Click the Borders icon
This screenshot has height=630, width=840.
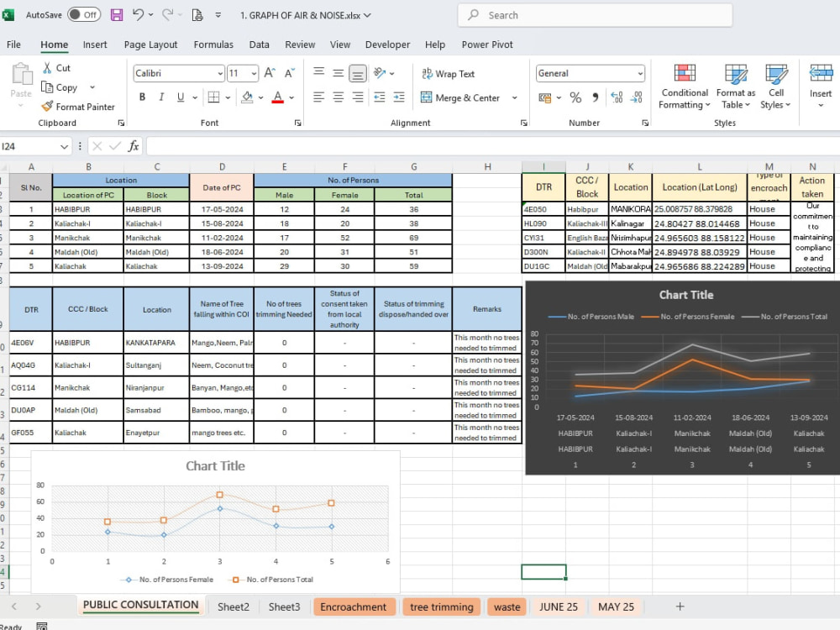(213, 97)
